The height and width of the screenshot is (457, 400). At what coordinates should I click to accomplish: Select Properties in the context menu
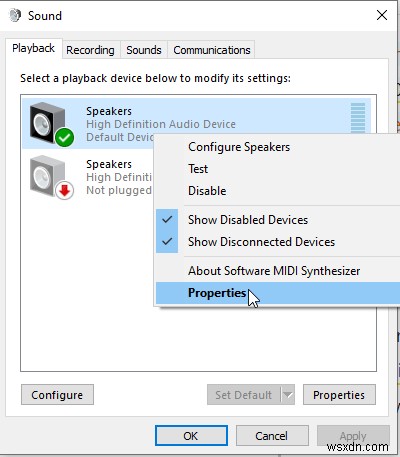(x=217, y=293)
